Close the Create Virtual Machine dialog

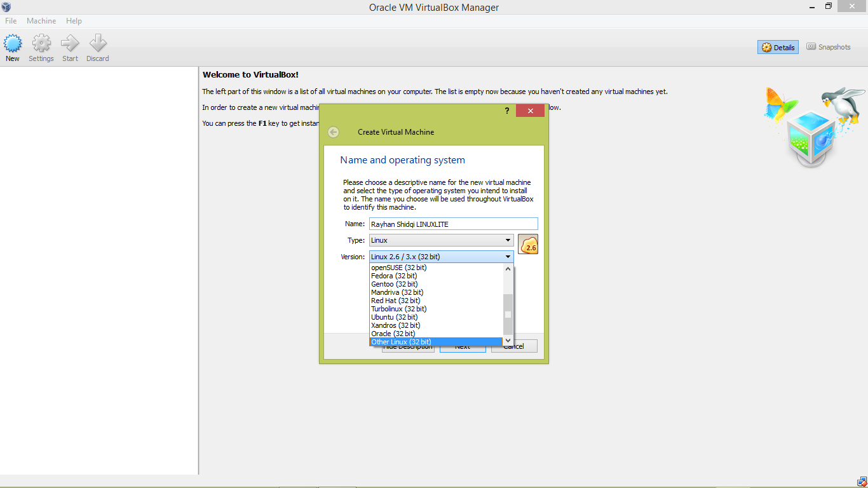[x=530, y=111]
